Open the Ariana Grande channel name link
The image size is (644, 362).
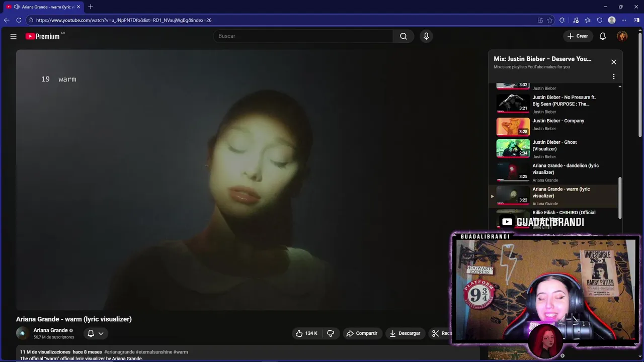50,330
